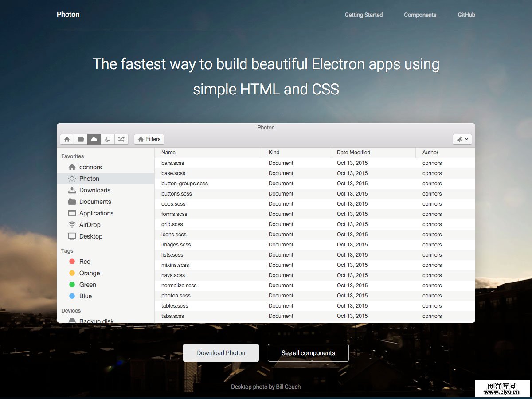Click the See all components button
Viewport: 532px width, 399px height.
click(308, 353)
